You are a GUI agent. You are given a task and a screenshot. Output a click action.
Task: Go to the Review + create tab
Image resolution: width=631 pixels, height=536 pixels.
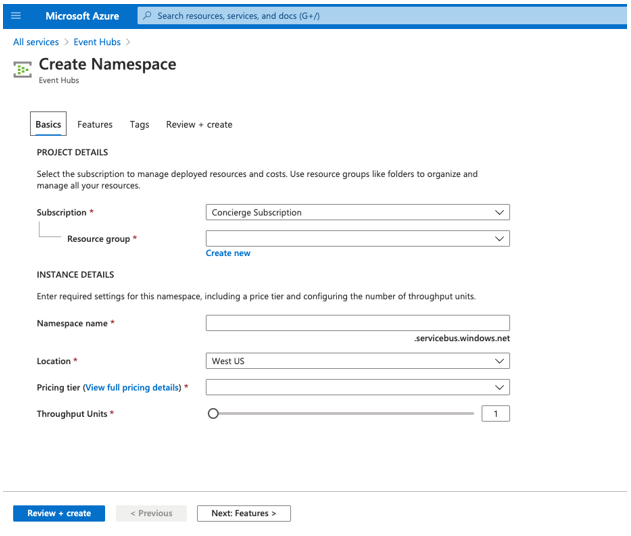pos(199,125)
